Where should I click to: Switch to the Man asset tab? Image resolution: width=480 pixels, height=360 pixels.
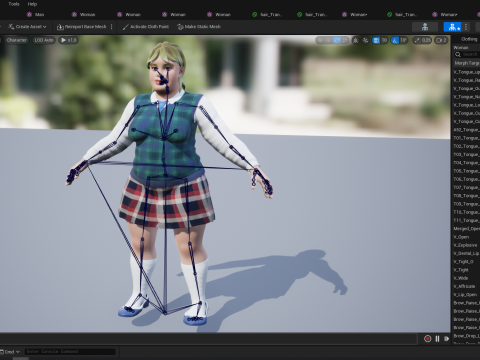[35, 14]
